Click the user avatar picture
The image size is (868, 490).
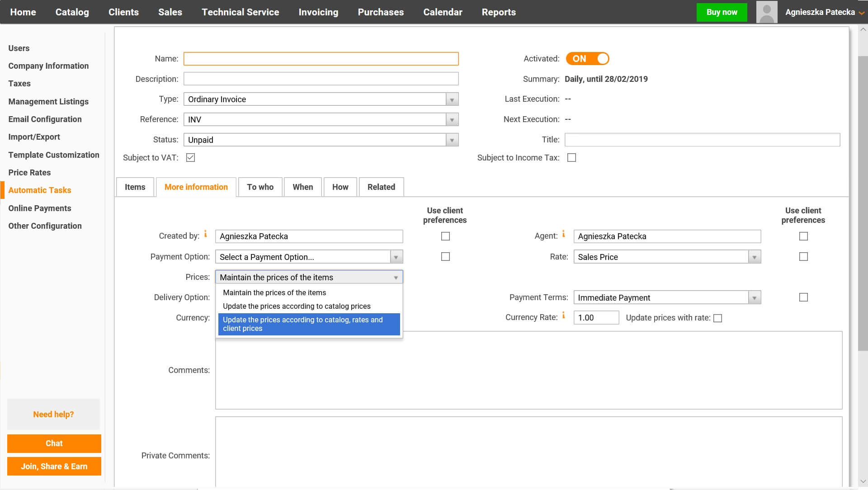(x=767, y=12)
